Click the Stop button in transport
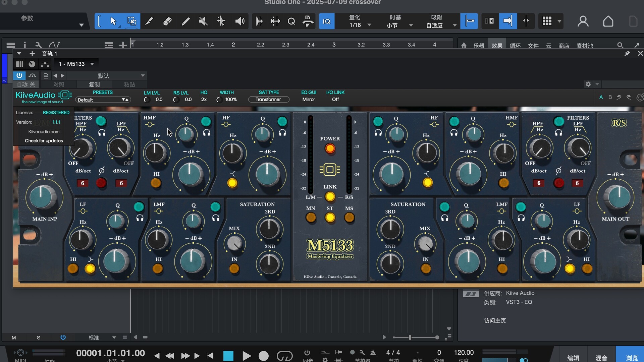Viewport: 644px width, 362px height. [x=228, y=356]
